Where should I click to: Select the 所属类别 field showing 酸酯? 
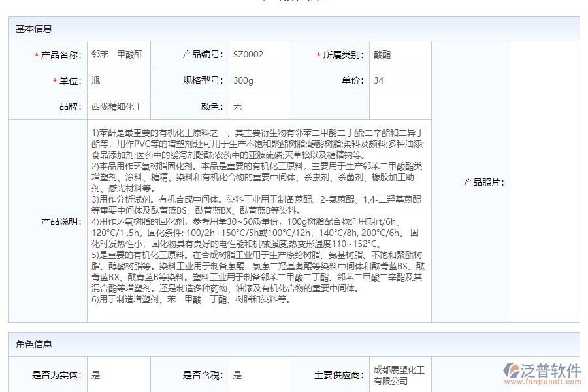(382, 54)
